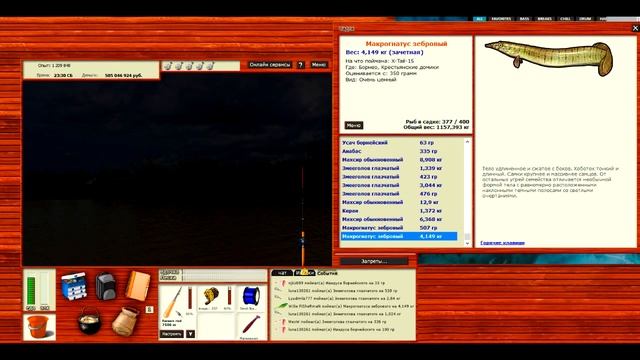
Task: Click the reel wear indicator bar
Action: 229,297
